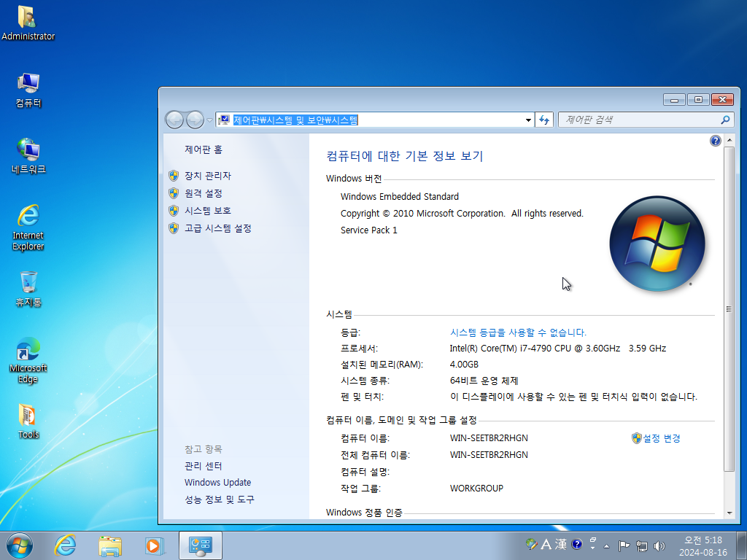Screen dimensions: 747x560
Task: Click the refresh button beside address bar
Action: coord(544,120)
